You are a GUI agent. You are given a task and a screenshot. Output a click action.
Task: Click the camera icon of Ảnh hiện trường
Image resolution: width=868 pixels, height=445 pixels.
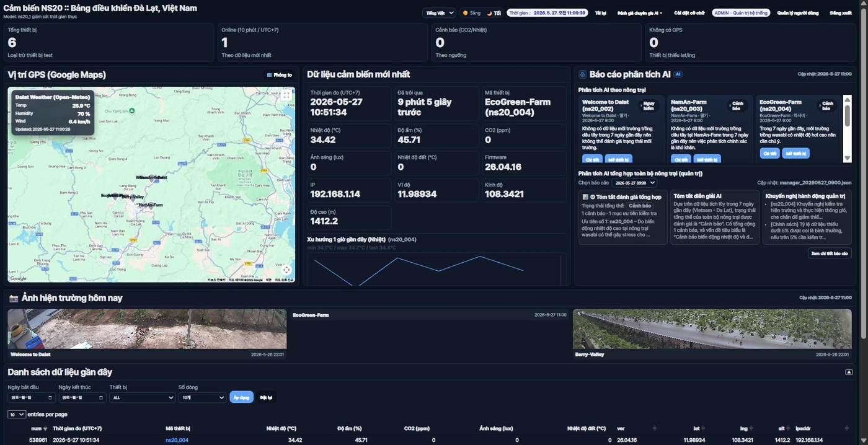[14, 298]
